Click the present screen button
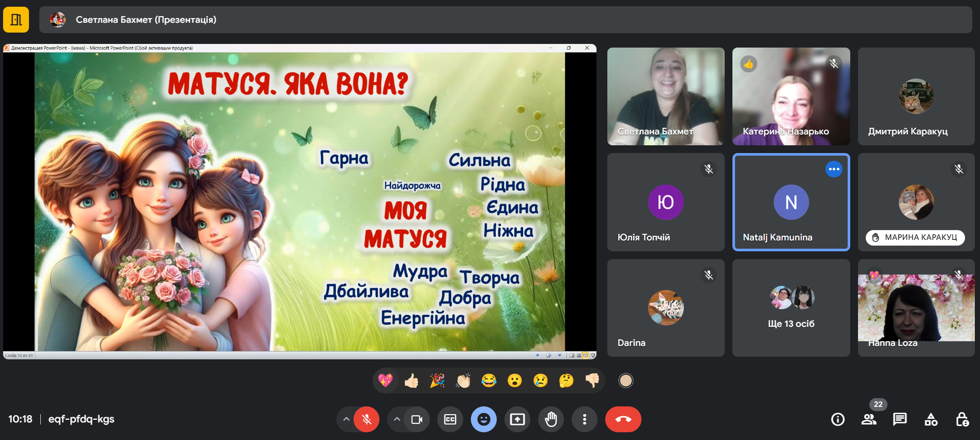This screenshot has height=440, width=980. coord(517,419)
